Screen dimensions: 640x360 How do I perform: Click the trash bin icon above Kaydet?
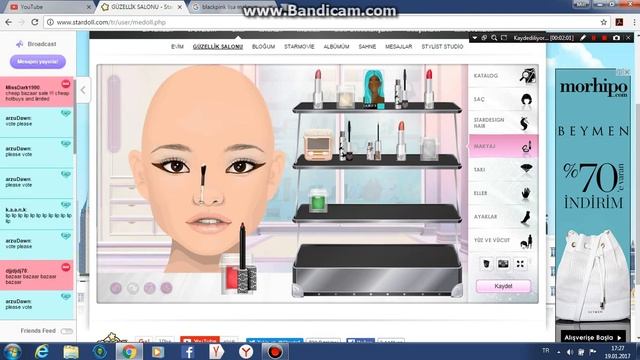click(486, 264)
